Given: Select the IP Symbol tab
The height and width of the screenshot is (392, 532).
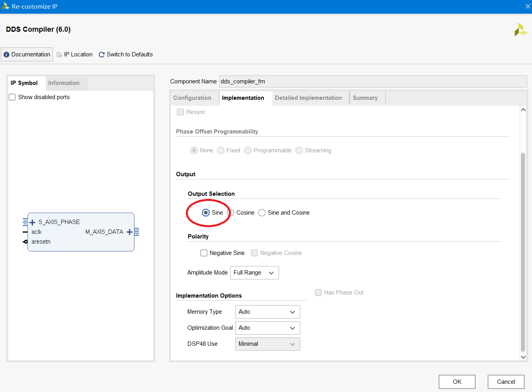Looking at the screenshot, I should (x=24, y=83).
